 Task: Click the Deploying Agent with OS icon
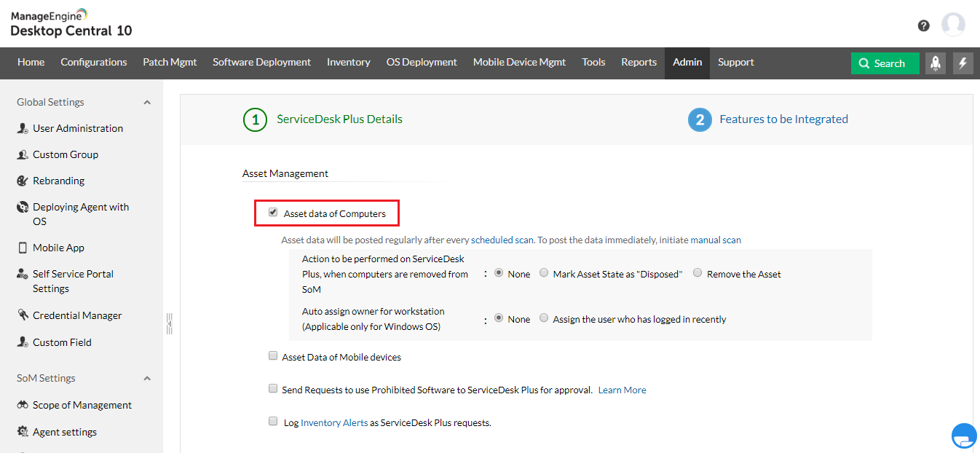point(23,207)
